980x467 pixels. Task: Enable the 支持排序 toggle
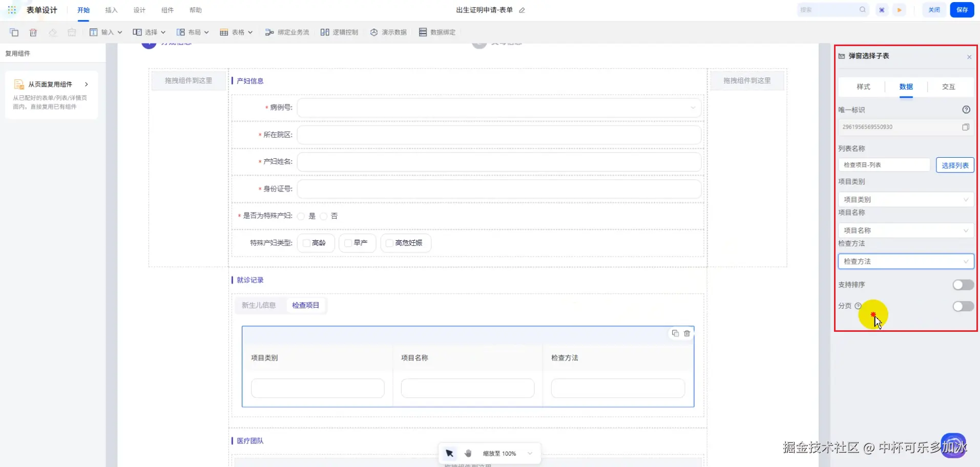click(x=963, y=285)
